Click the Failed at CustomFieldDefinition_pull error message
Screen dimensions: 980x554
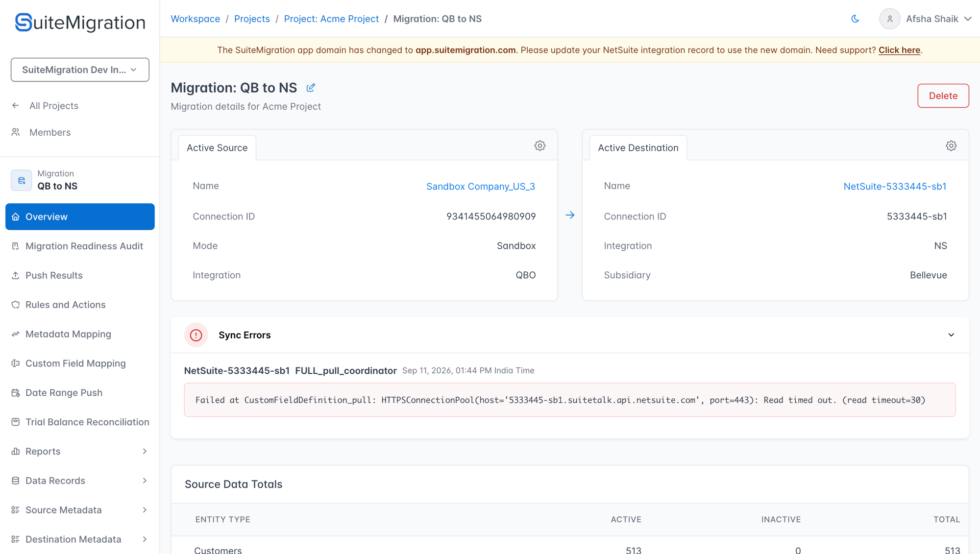click(x=570, y=400)
